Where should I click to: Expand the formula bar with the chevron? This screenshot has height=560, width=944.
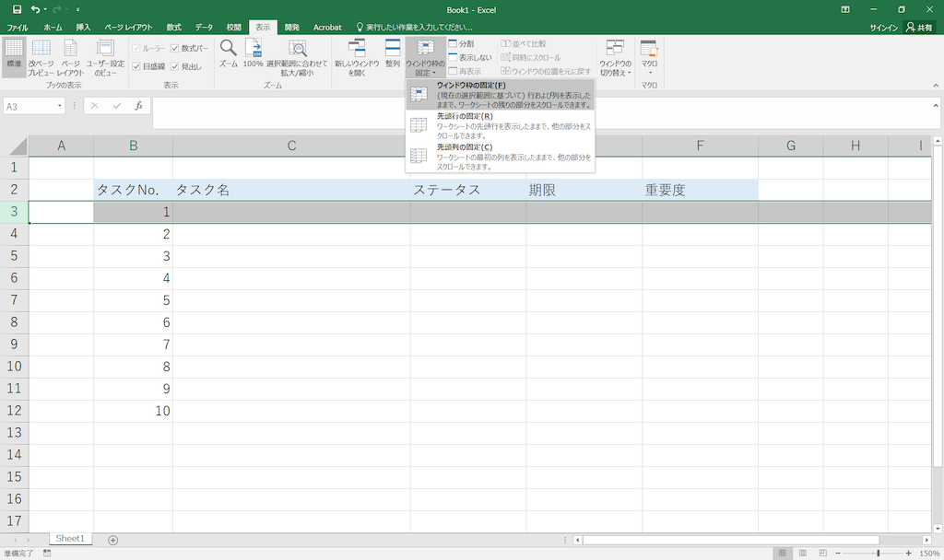click(936, 106)
